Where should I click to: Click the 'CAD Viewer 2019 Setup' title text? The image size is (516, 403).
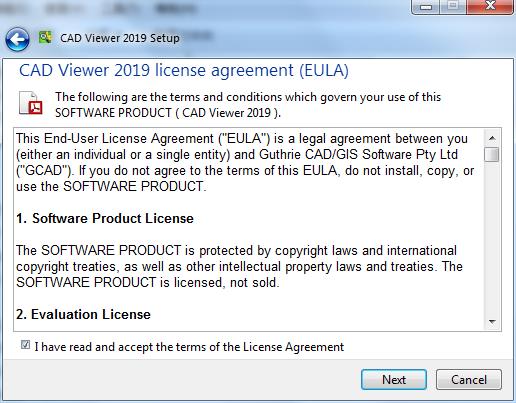(120, 38)
